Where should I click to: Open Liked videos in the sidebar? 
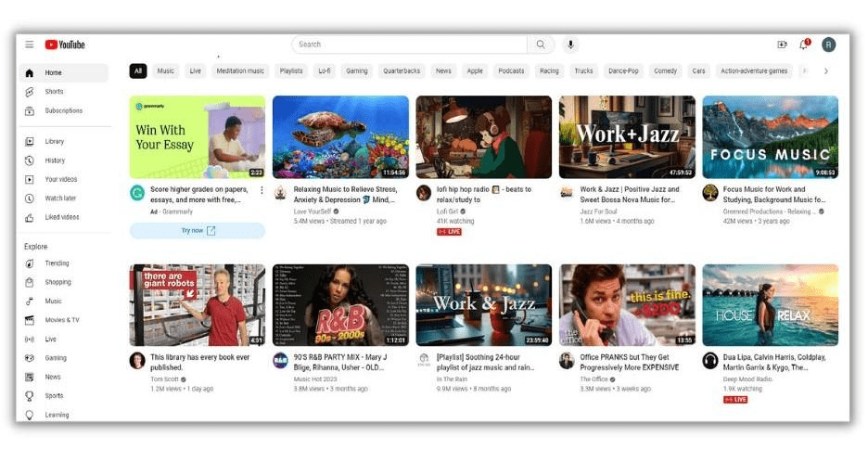[61, 217]
